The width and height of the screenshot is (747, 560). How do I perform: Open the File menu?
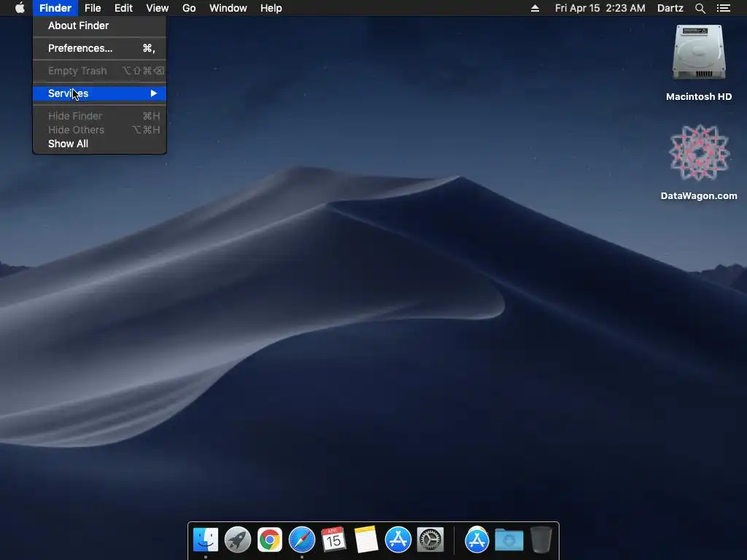pyautogui.click(x=93, y=8)
